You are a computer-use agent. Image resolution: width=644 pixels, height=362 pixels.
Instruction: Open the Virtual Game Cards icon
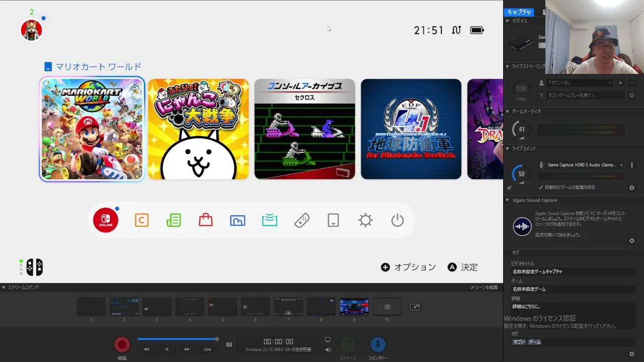tap(333, 220)
